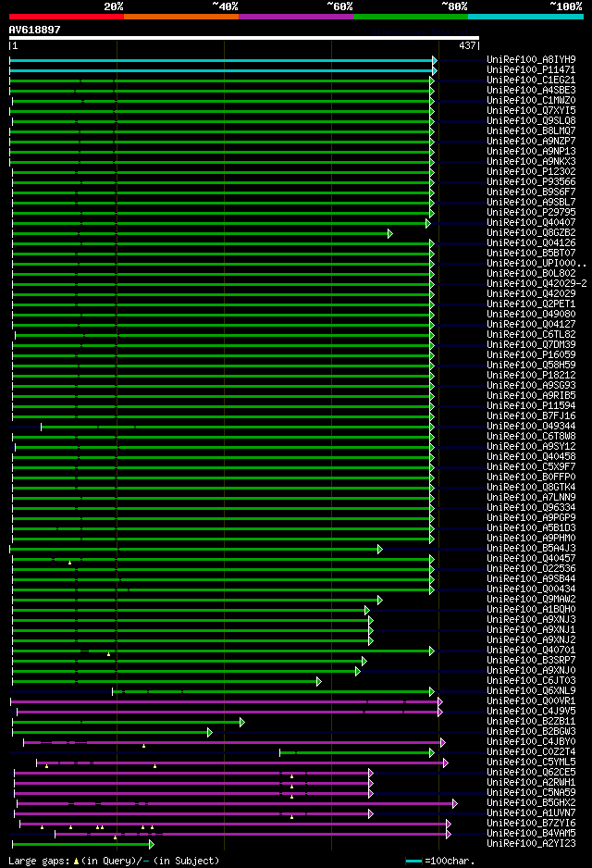Click the gap marker under Q62CE5 alignment
The width and height of the screenshot is (592, 868).
(291, 776)
